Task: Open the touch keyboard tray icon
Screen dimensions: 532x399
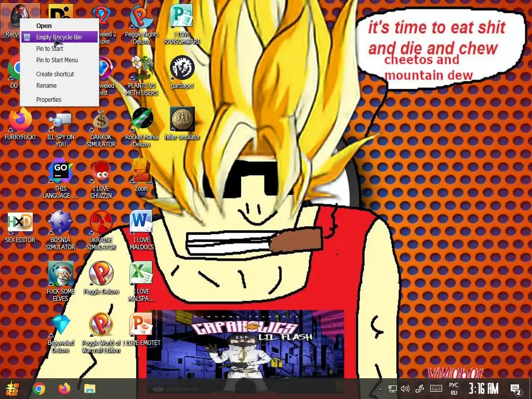Action: [x=436, y=389]
